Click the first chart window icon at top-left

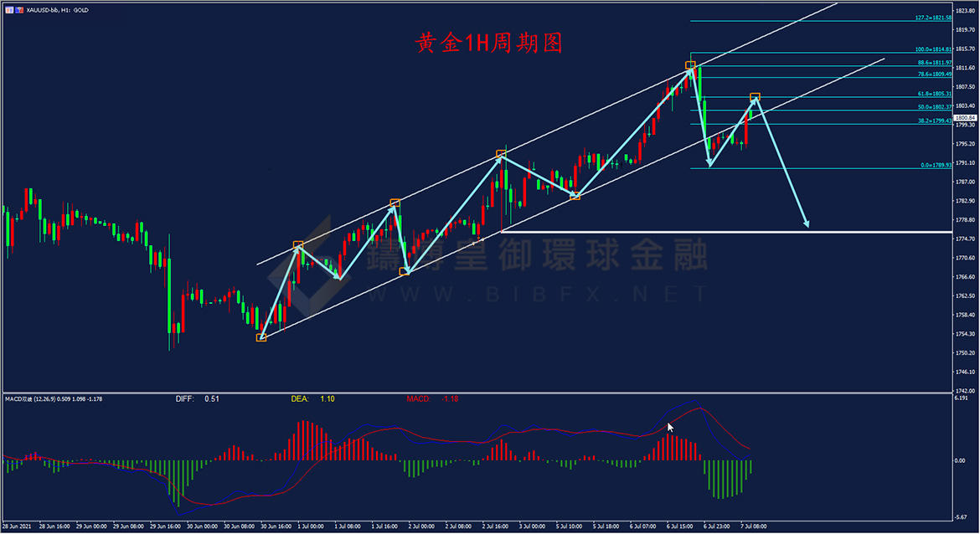[9, 10]
